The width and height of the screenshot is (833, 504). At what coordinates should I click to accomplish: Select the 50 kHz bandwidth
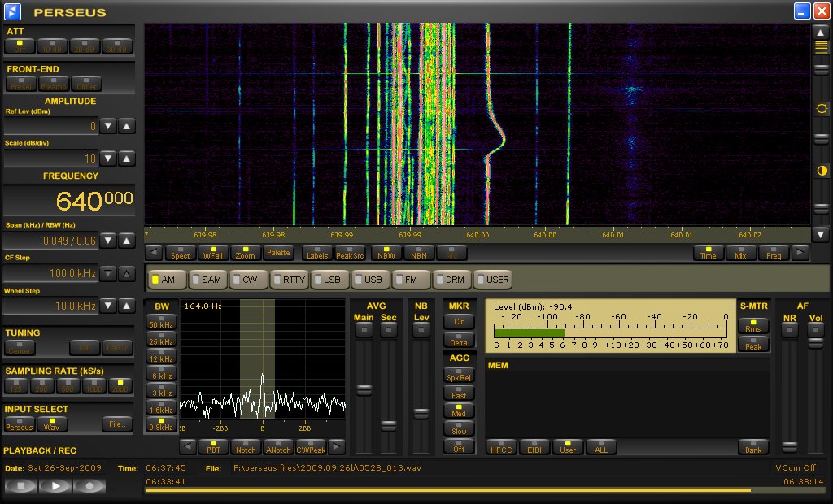[161, 322]
